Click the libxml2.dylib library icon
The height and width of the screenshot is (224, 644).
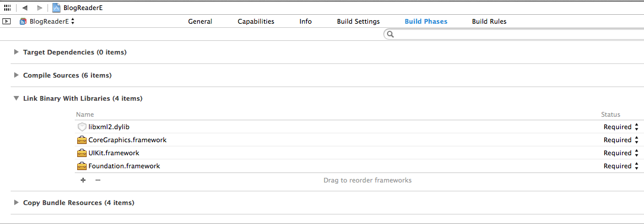pyautogui.click(x=82, y=127)
